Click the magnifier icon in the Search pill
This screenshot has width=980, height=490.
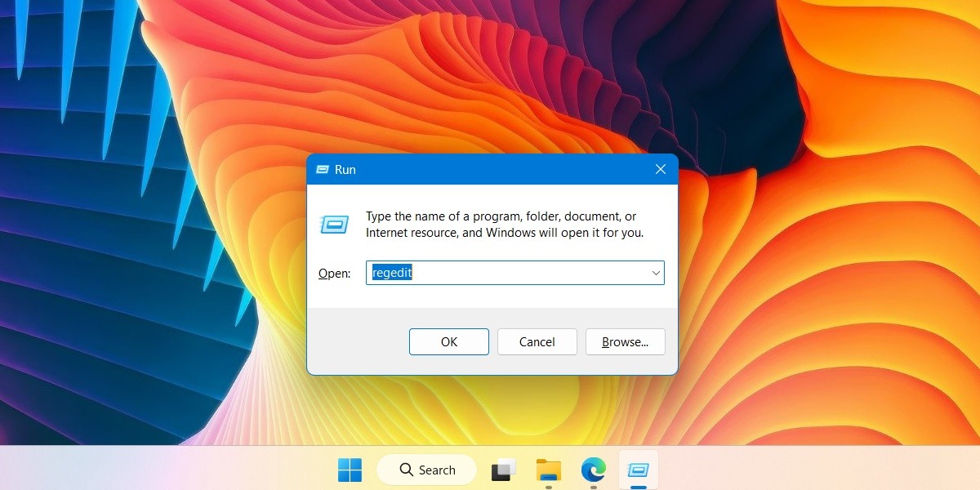(x=406, y=470)
